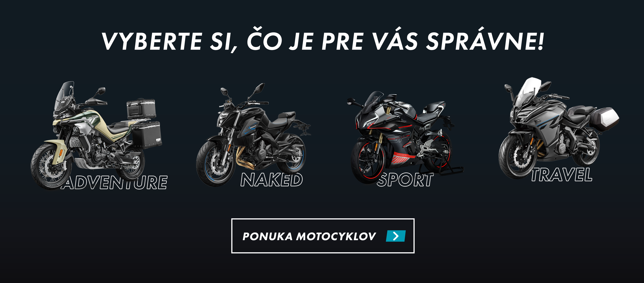Select the NAKED category label
Image resolution: width=644 pixels, height=283 pixels.
[272, 180]
